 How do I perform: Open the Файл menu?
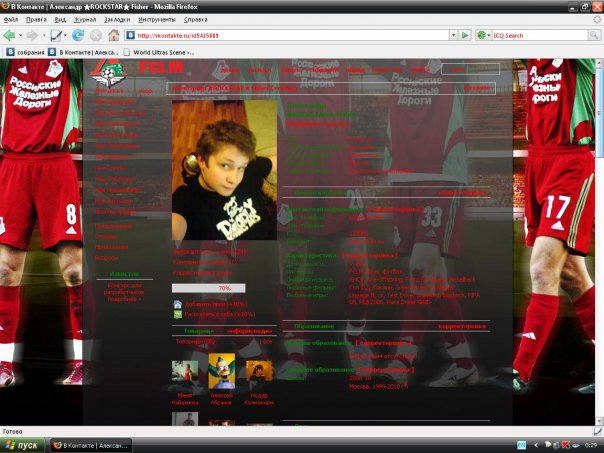pos(11,19)
